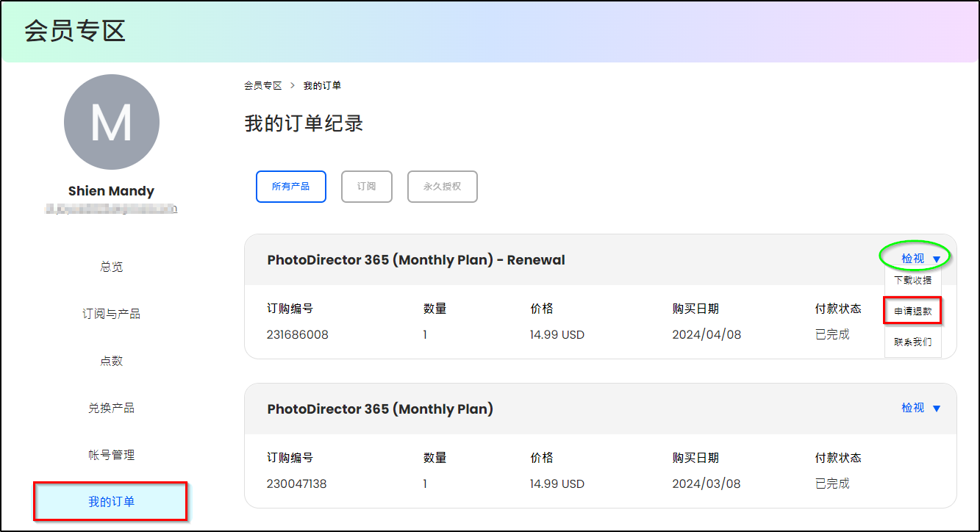Expand 检视 dropdown for order 230047138
The height and width of the screenshot is (532, 980).
pyautogui.click(x=921, y=408)
